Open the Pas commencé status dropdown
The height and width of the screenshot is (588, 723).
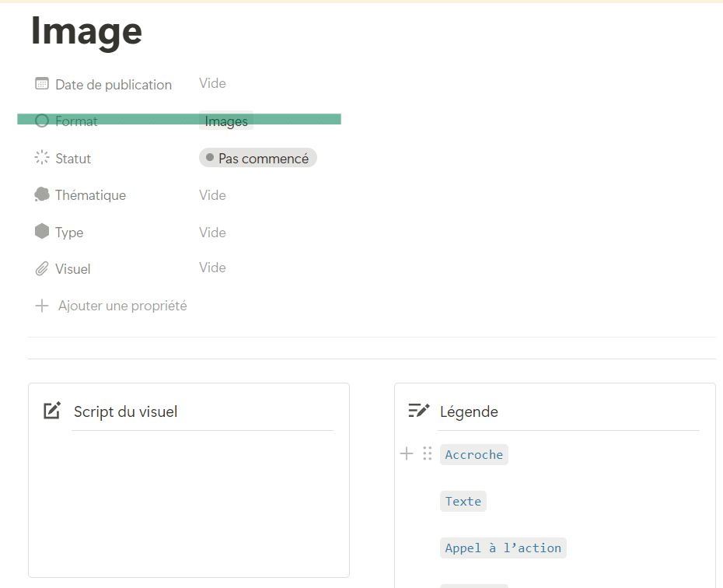[258, 159]
